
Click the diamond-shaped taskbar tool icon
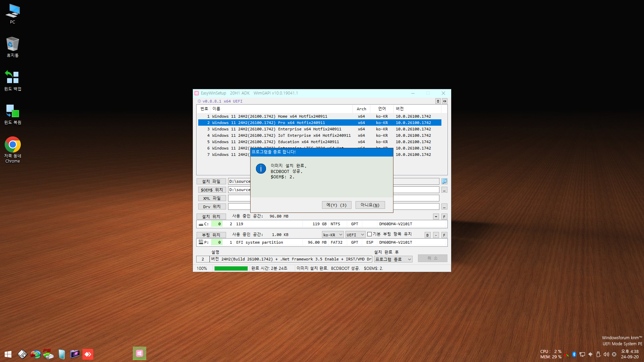point(22,354)
